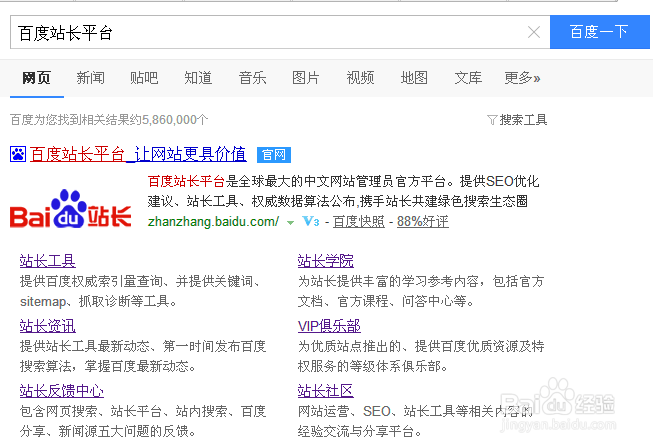The height and width of the screenshot is (448, 653).
Task: Open the 站长工具 sublink
Action: (x=47, y=261)
